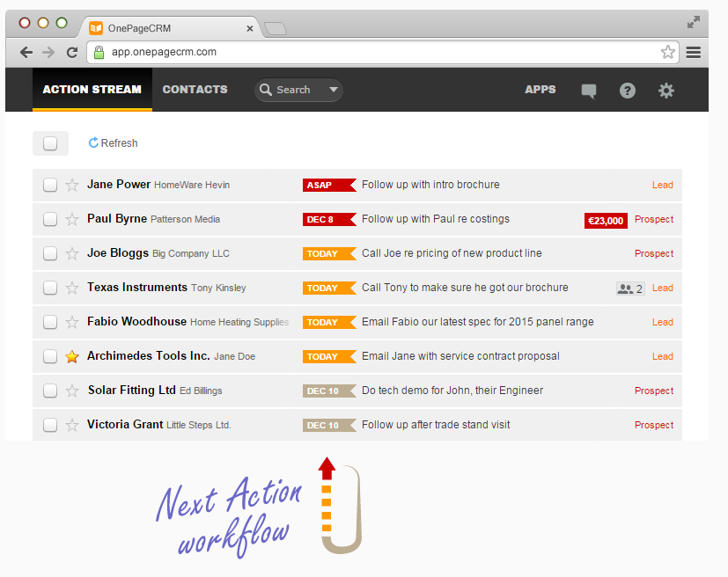
Task: Open the Joe Bloggs contact name
Action: 118,252
